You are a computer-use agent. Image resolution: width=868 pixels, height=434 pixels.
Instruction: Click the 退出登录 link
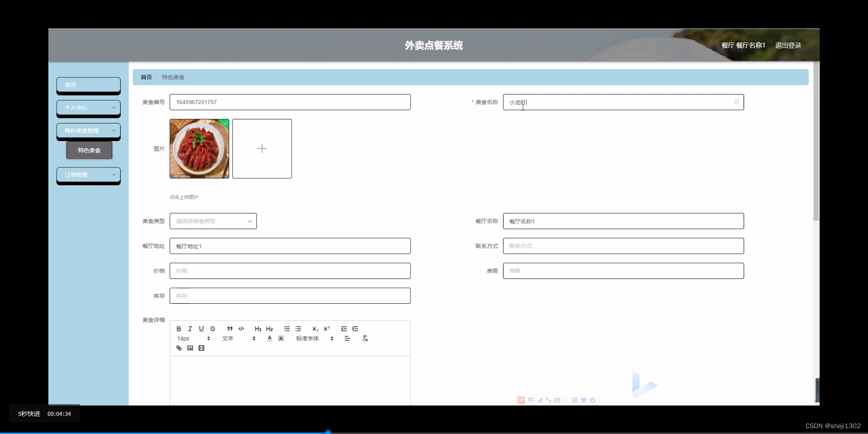point(788,45)
